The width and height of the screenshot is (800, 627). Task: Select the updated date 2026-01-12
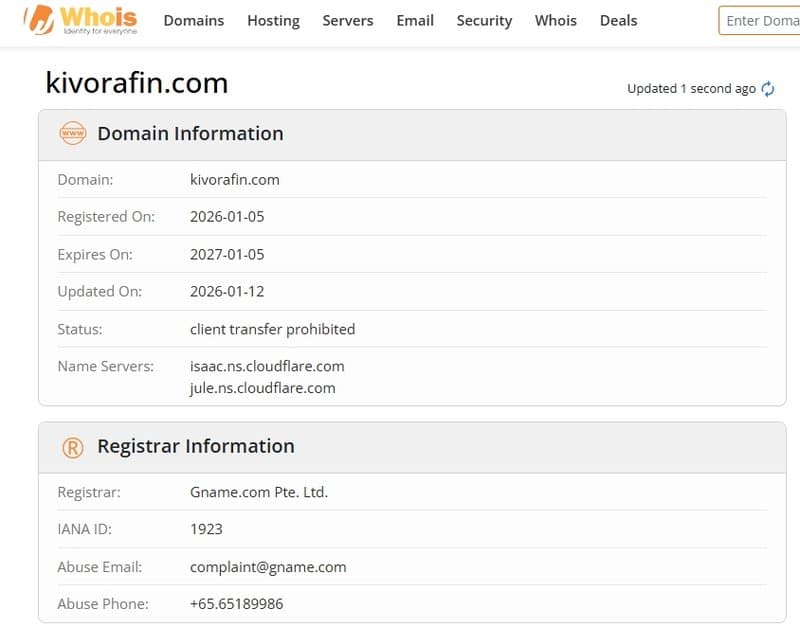point(227,291)
